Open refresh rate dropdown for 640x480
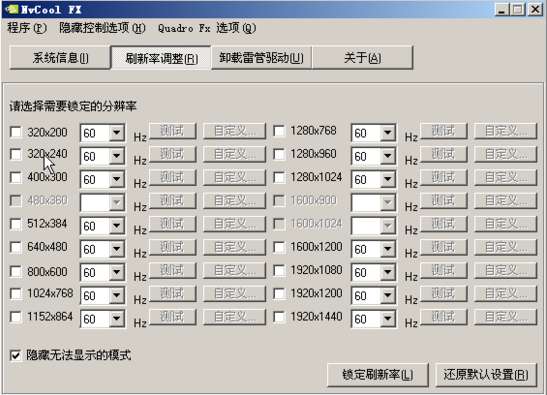The image size is (547, 395). click(x=102, y=249)
